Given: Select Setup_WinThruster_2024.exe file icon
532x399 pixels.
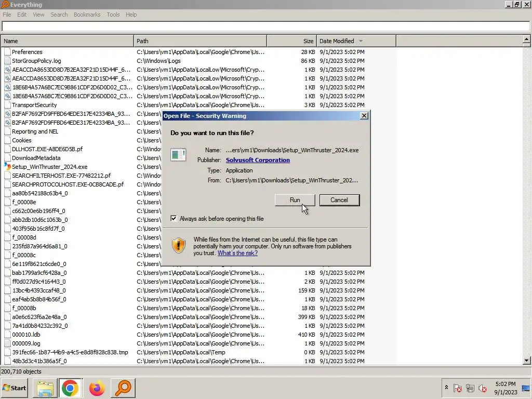Looking at the screenshot, I should pyautogui.click(x=7, y=167).
